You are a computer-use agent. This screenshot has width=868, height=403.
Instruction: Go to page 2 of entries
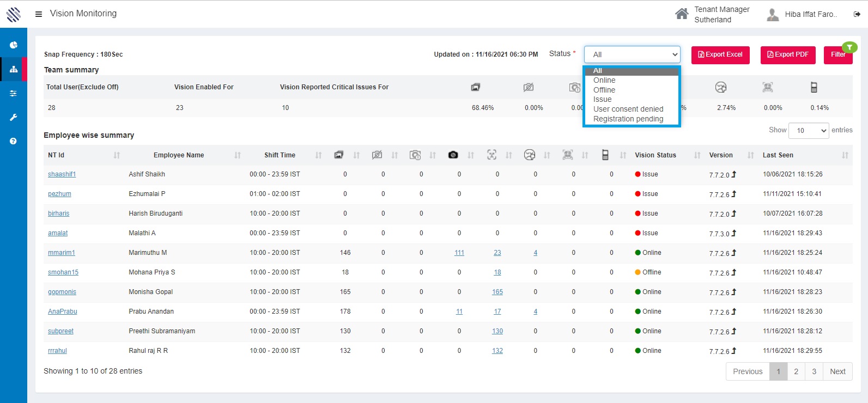(x=796, y=371)
